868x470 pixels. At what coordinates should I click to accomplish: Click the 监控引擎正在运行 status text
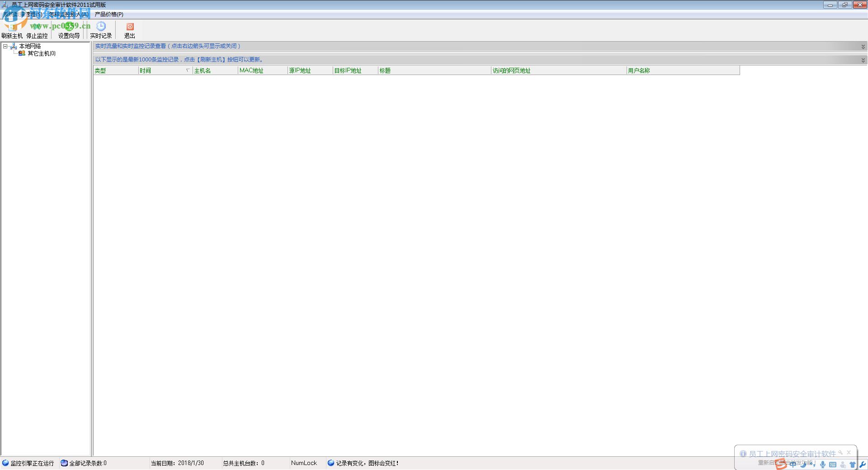[x=32, y=463]
